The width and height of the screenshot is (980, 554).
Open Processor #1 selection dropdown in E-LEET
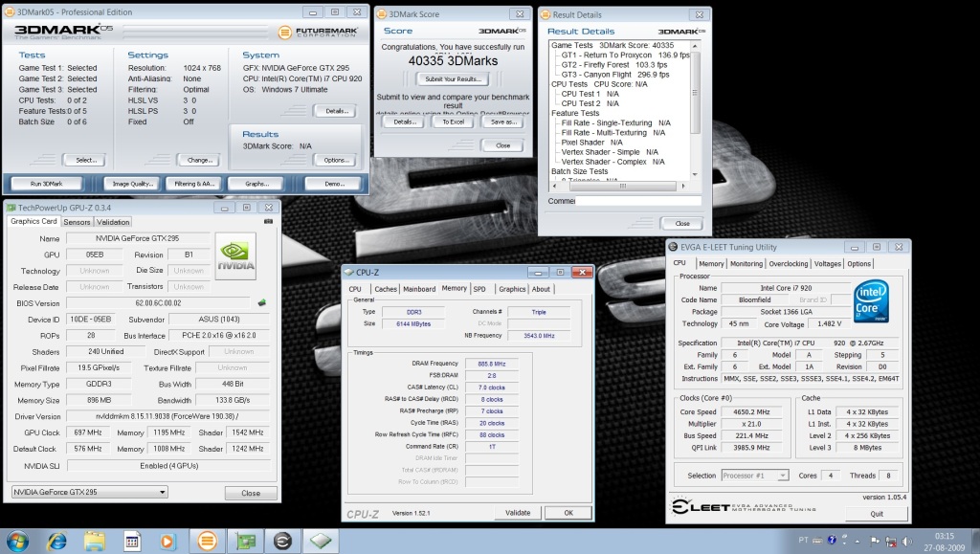pyautogui.click(x=754, y=476)
